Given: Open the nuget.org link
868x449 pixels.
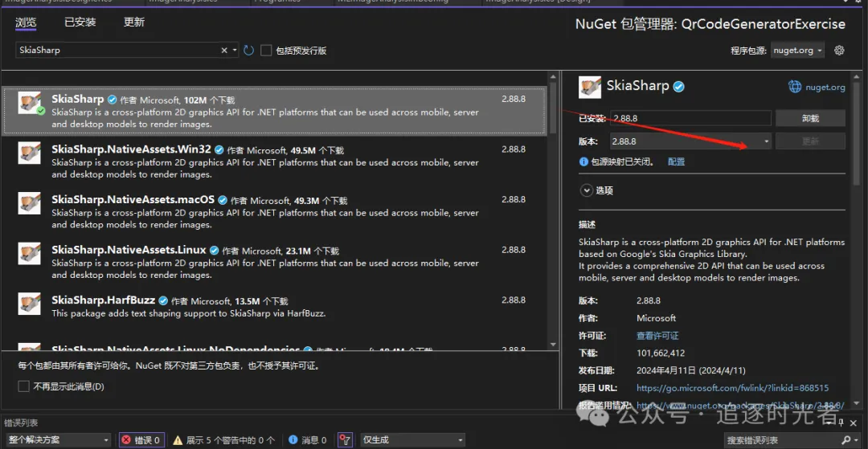Looking at the screenshot, I should [825, 87].
